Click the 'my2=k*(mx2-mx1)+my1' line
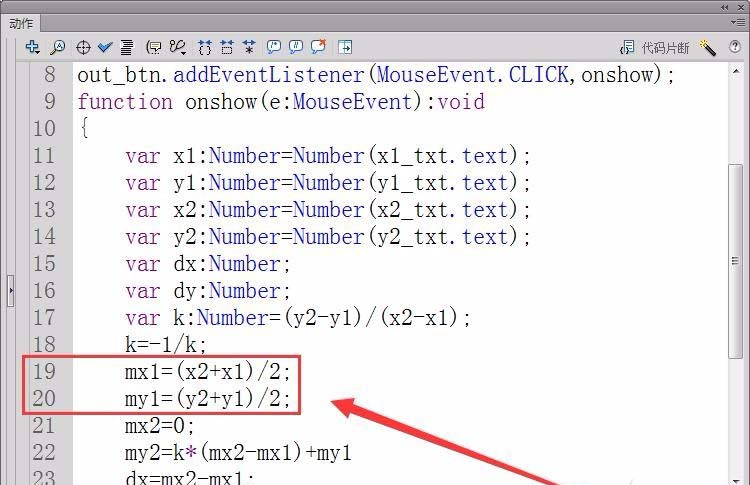Viewport: 750px width, 485px height. pos(238,452)
